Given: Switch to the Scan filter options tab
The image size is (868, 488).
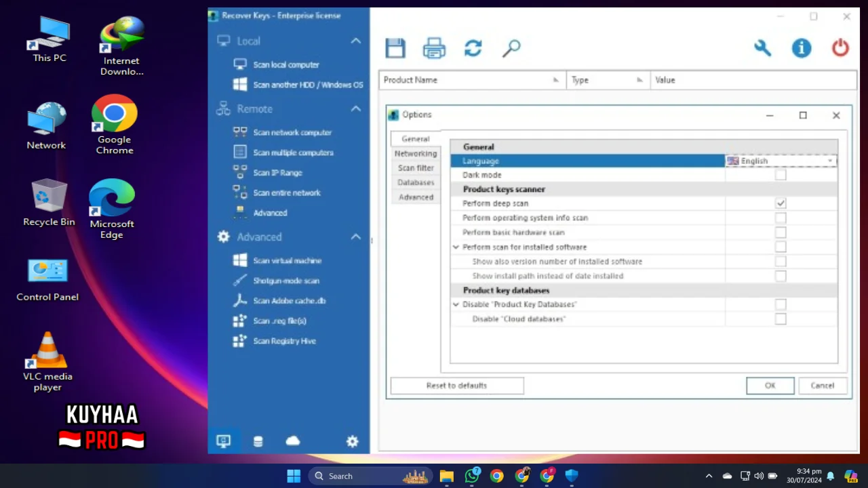Looking at the screenshot, I should pyautogui.click(x=416, y=168).
